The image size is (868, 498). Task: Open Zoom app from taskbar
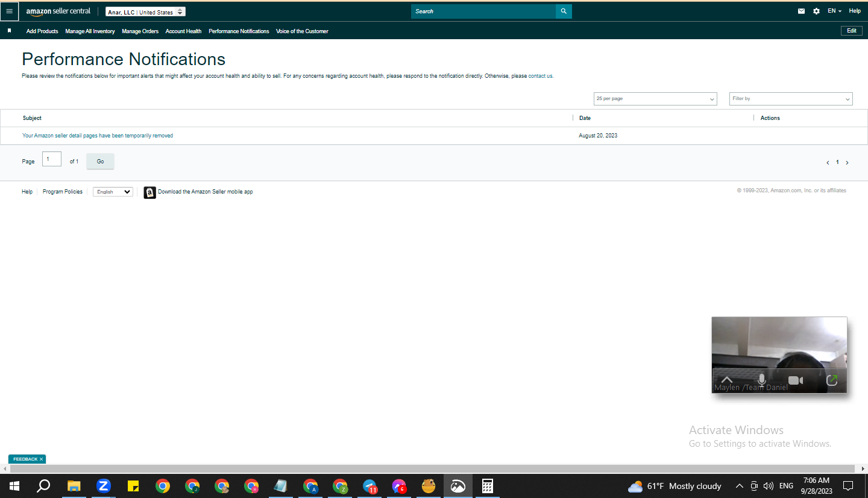pyautogui.click(x=104, y=486)
